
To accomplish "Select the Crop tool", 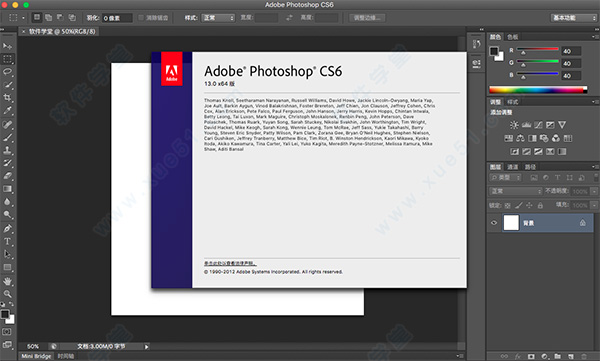I will click(x=7, y=98).
